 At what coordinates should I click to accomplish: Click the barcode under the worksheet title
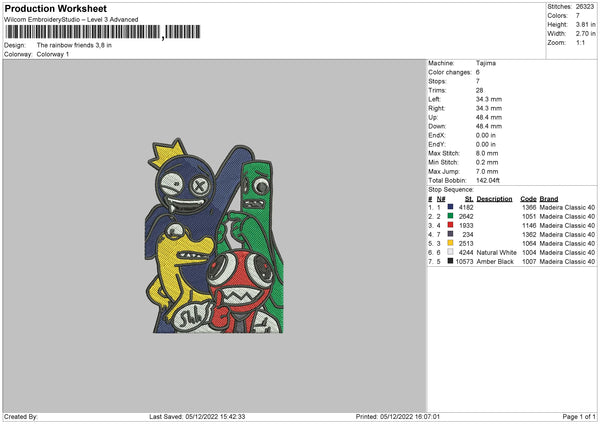[103, 32]
